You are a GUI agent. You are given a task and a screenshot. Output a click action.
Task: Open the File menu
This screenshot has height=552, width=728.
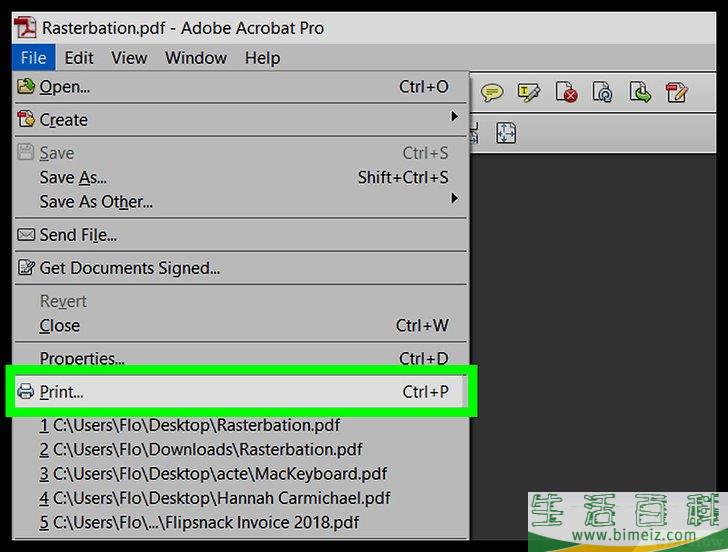point(33,58)
